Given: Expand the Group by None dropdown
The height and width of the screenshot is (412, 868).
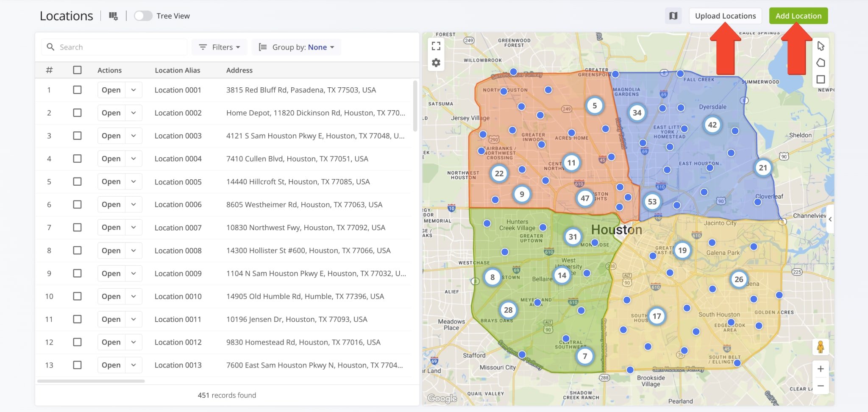Looking at the screenshot, I should pos(296,47).
